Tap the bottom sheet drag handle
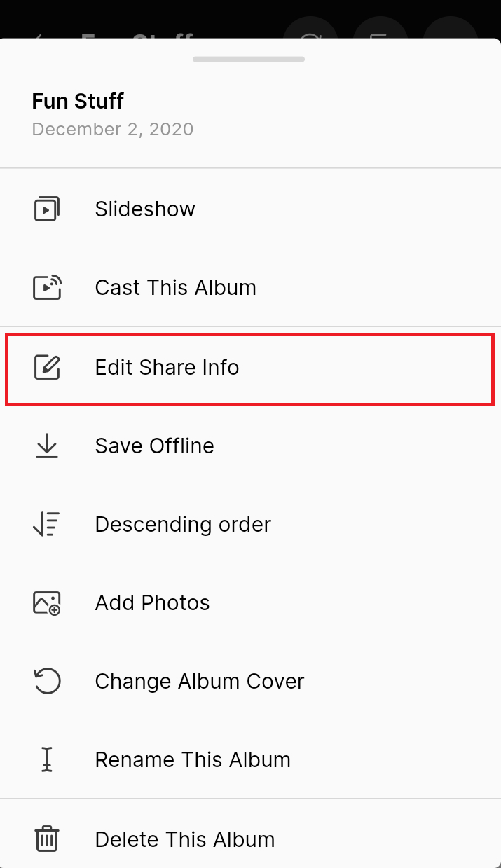This screenshot has width=501, height=868. [x=249, y=59]
